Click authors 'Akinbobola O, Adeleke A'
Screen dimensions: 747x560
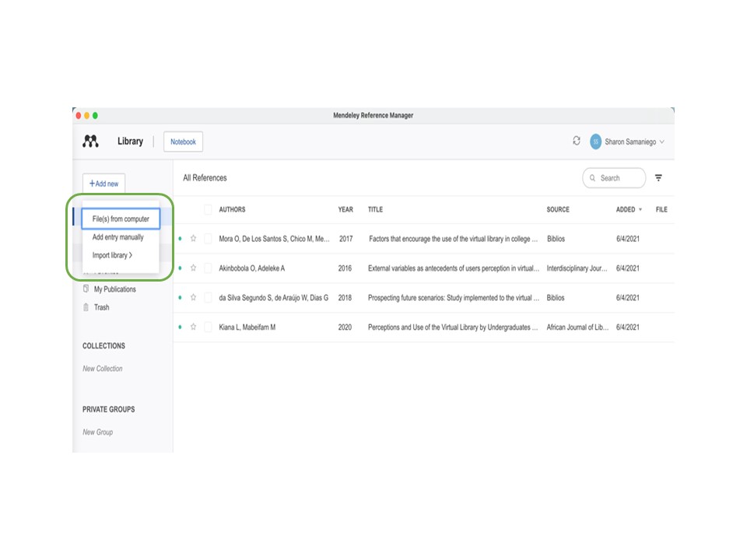[251, 268]
